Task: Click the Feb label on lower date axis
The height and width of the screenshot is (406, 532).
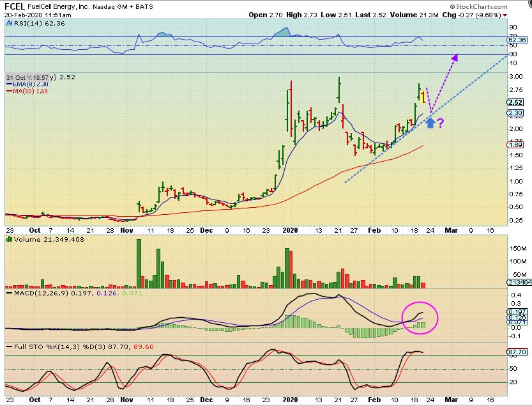Action: click(x=373, y=398)
